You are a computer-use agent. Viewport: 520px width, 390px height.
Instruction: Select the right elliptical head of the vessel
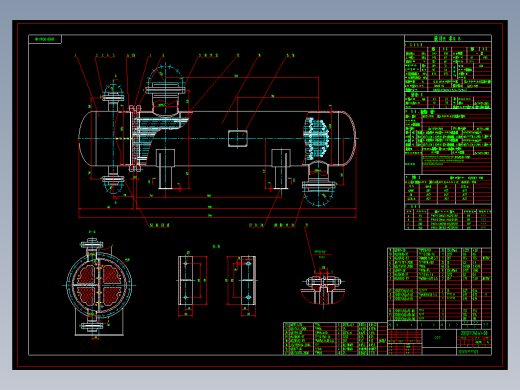[x=348, y=138]
